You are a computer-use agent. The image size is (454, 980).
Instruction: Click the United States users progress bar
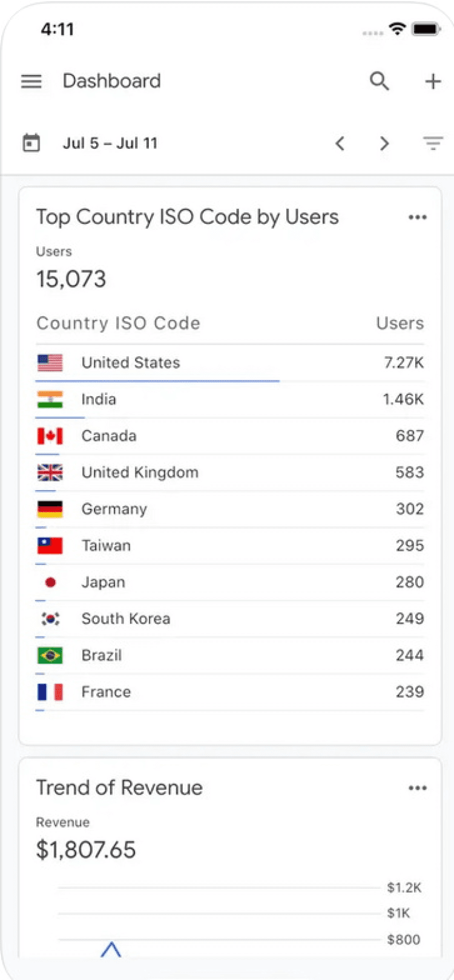157,381
